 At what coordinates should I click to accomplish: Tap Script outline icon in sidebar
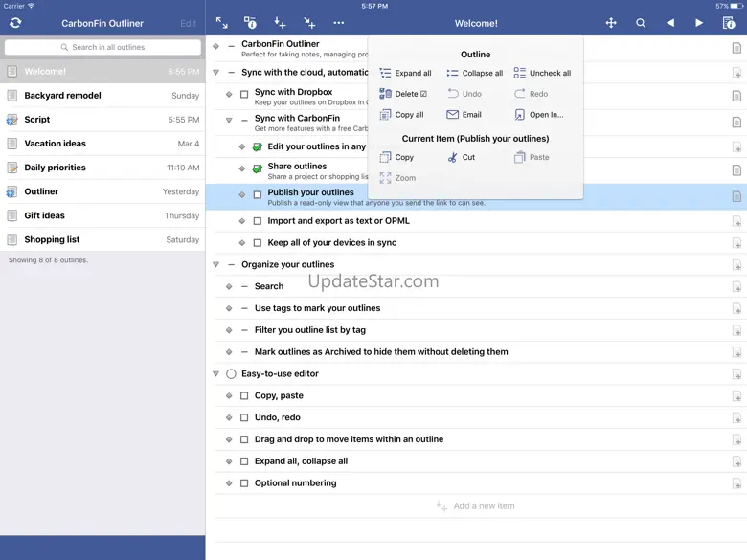[11, 120]
